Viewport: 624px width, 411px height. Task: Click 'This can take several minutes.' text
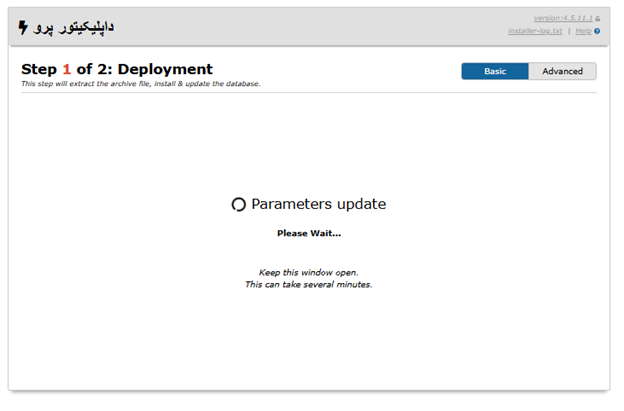[309, 284]
